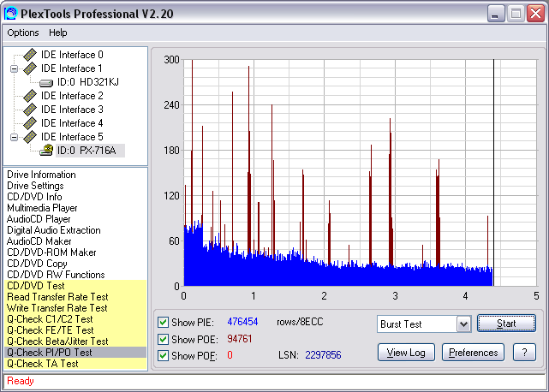Open Multimedia Player
Image resolution: width=549 pixels, height=392 pixels.
pos(42,208)
